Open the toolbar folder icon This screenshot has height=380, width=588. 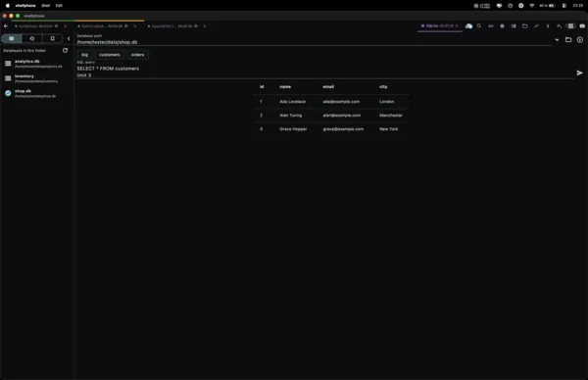click(x=525, y=25)
